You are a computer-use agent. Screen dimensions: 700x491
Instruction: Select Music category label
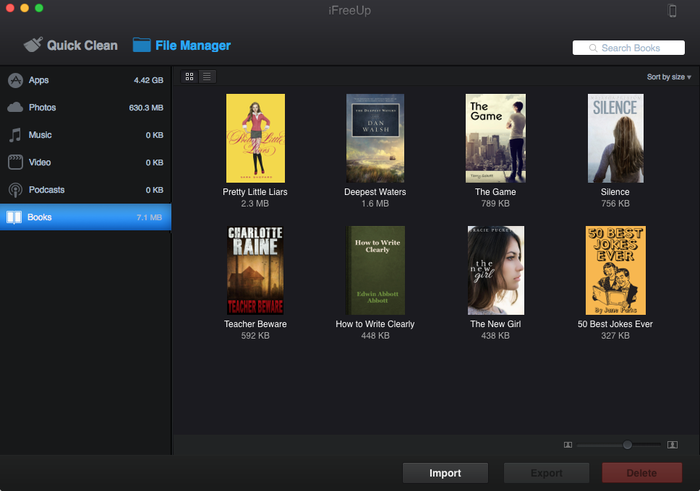point(40,135)
